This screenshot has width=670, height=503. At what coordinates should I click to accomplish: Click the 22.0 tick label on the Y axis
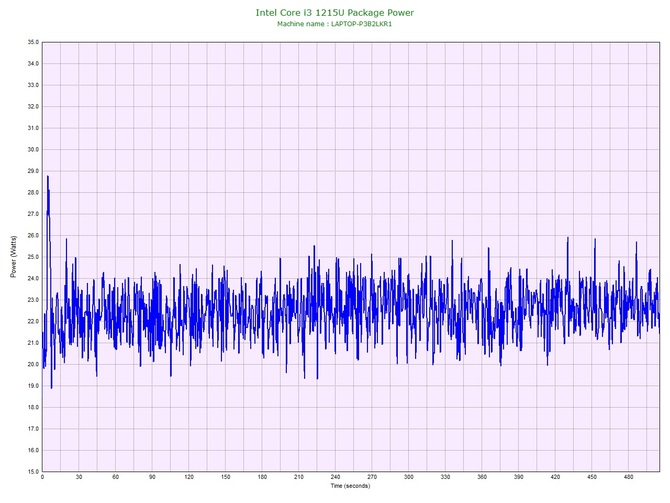pos(32,321)
